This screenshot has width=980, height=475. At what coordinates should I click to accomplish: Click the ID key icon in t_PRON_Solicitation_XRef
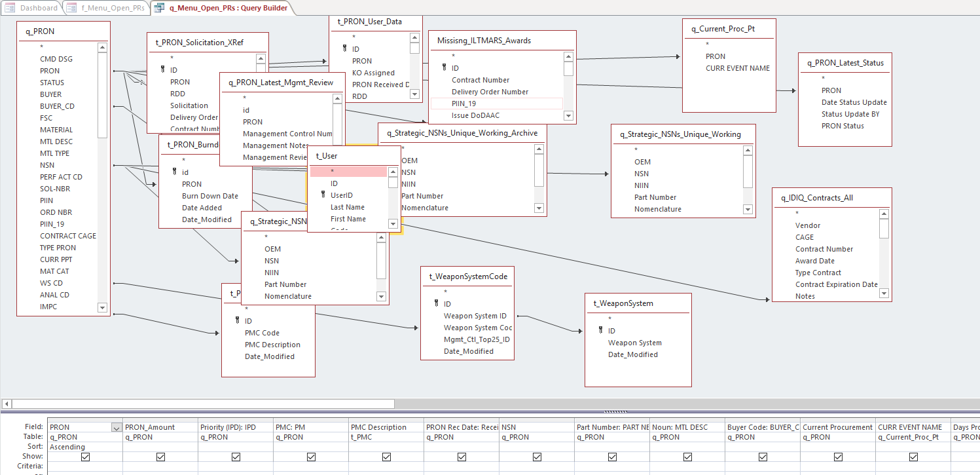tap(163, 70)
